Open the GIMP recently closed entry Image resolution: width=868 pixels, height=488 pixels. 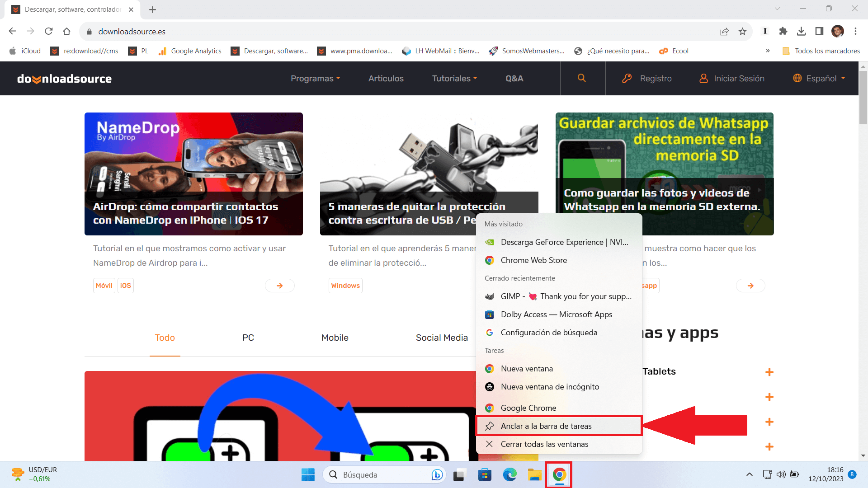(x=559, y=296)
